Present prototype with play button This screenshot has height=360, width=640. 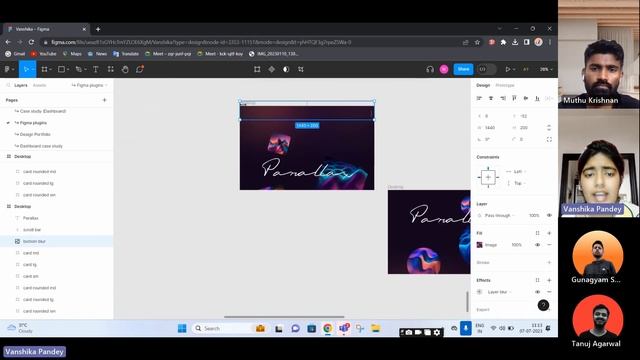(508, 69)
